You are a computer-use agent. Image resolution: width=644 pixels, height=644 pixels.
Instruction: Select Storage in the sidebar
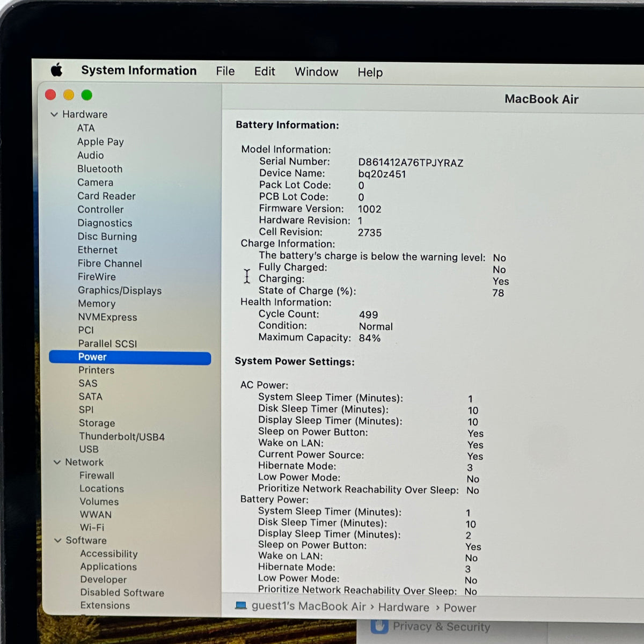click(97, 423)
